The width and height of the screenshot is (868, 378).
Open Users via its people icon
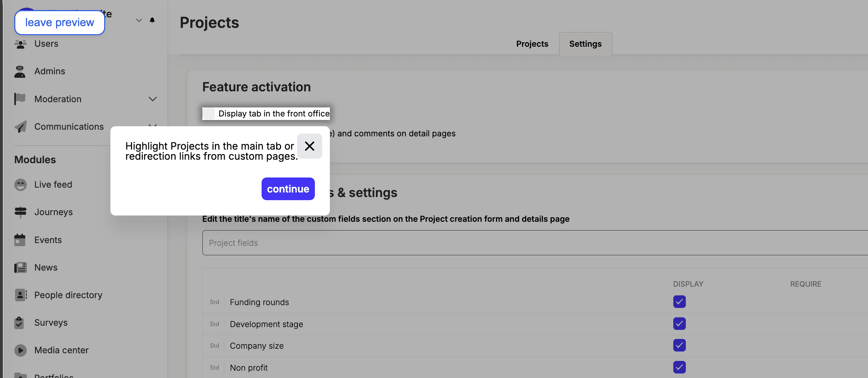21,44
